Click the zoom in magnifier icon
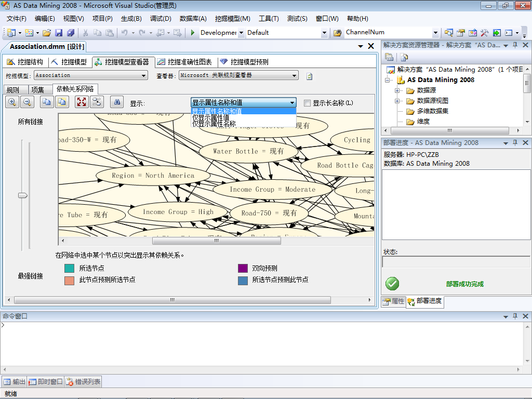This screenshot has height=399, width=532. pos(12,102)
